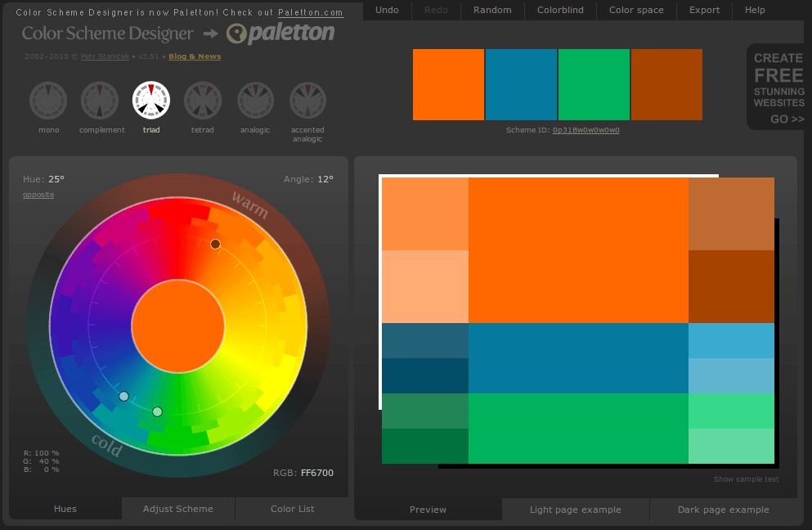
Task: Click the Angle 12° value
Action: pos(325,179)
